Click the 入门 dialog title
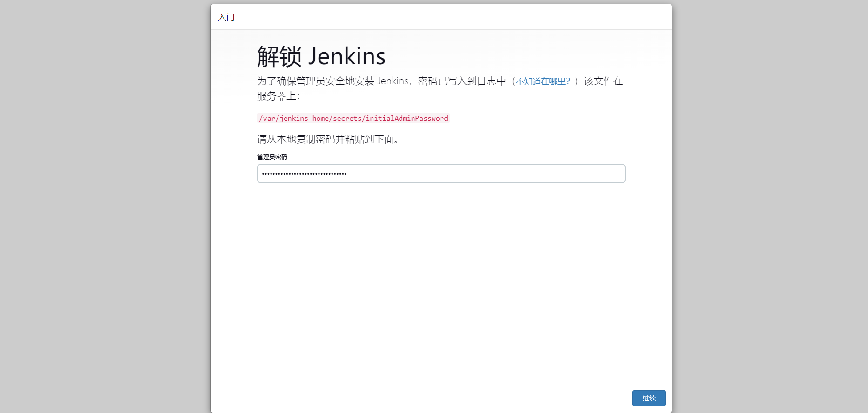The image size is (868, 413). pyautogui.click(x=226, y=17)
